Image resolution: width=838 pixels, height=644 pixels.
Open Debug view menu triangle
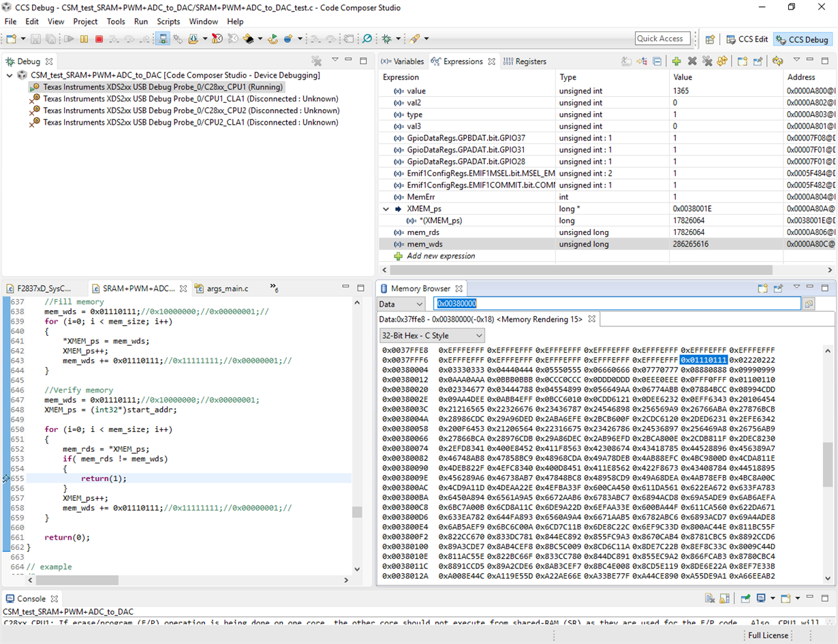point(335,60)
